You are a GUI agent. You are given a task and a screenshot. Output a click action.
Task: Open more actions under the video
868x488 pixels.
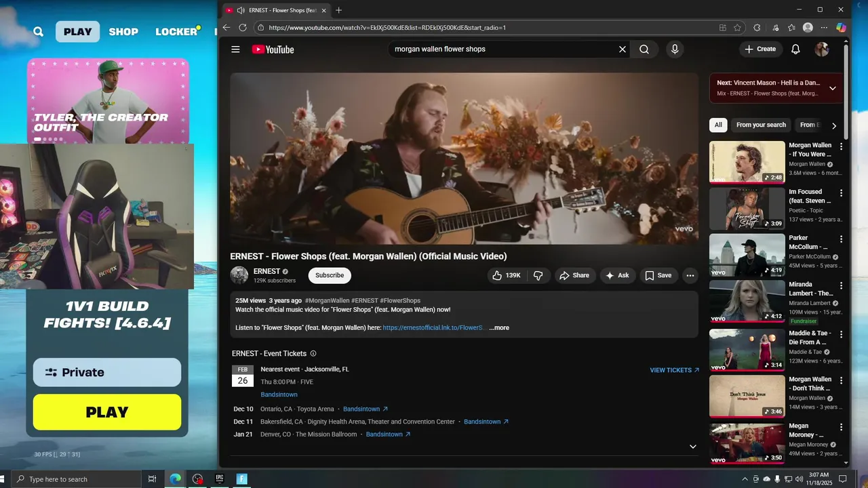coord(690,275)
